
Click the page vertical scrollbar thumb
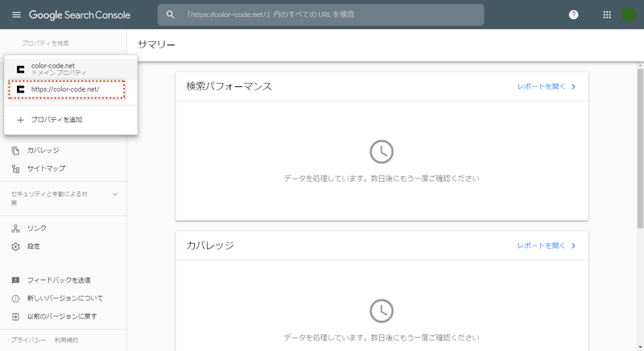click(x=640, y=148)
